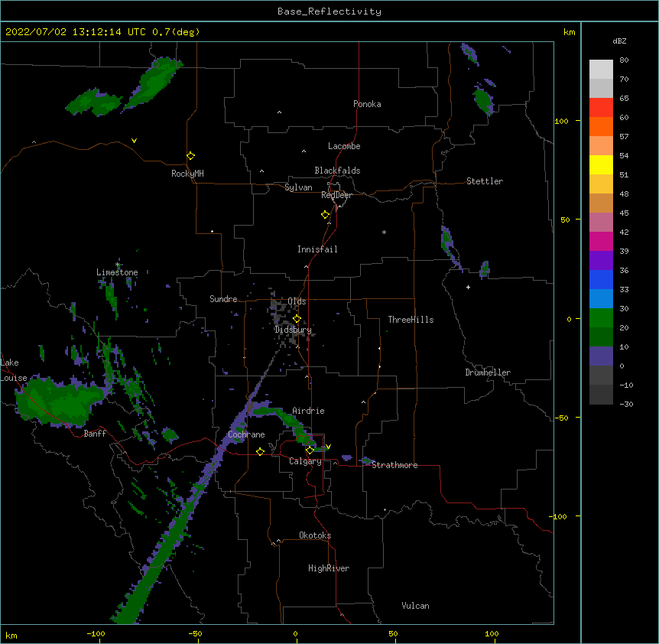
Task: Click the yellow diamond marker south of RedDeer
Action: tap(325, 214)
